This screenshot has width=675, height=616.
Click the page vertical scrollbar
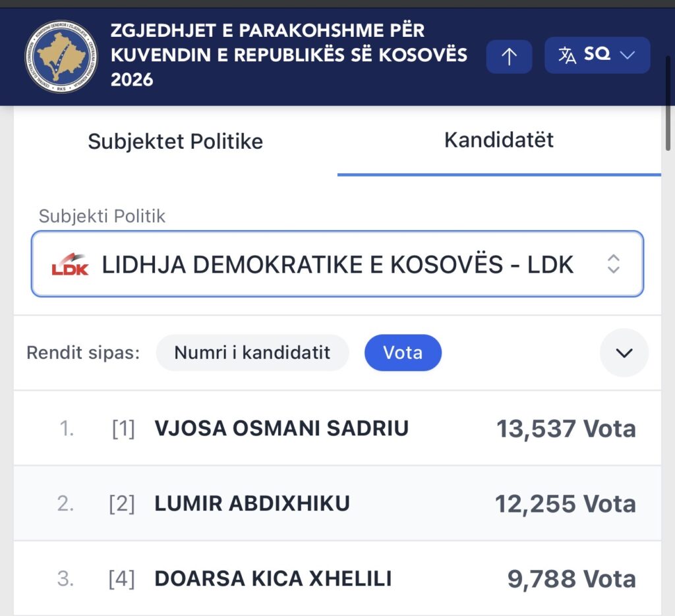click(668, 103)
